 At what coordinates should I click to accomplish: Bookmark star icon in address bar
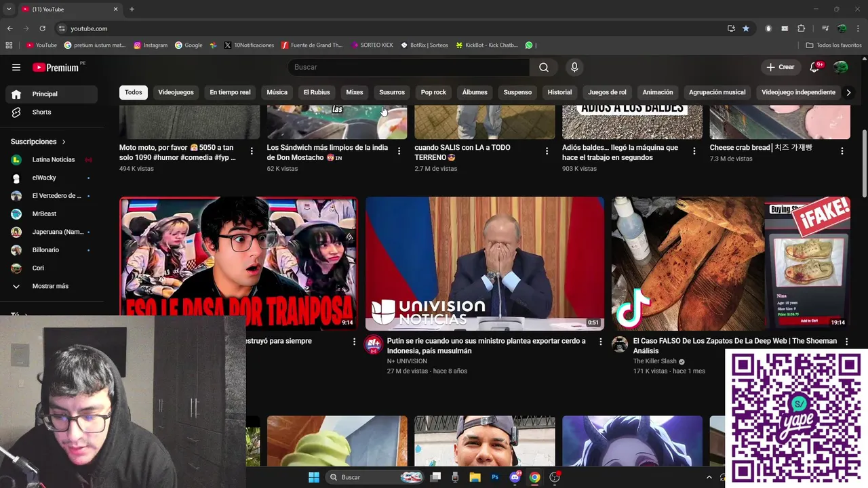tap(746, 28)
